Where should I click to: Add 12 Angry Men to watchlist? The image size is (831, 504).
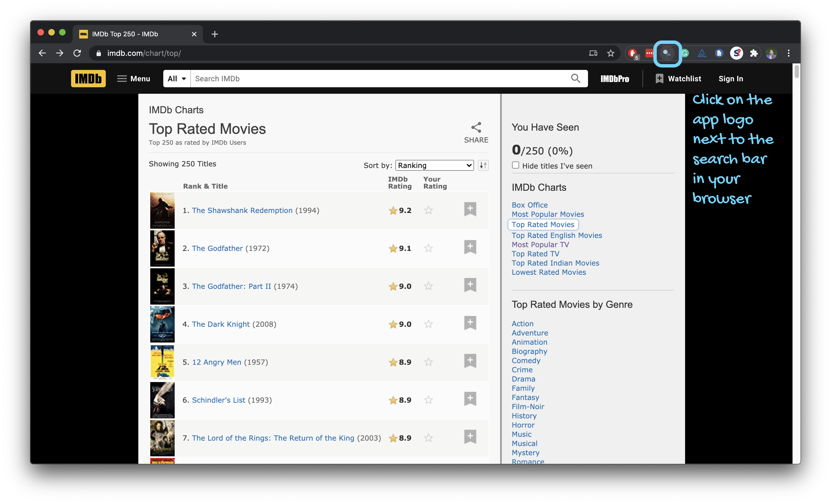pos(470,361)
